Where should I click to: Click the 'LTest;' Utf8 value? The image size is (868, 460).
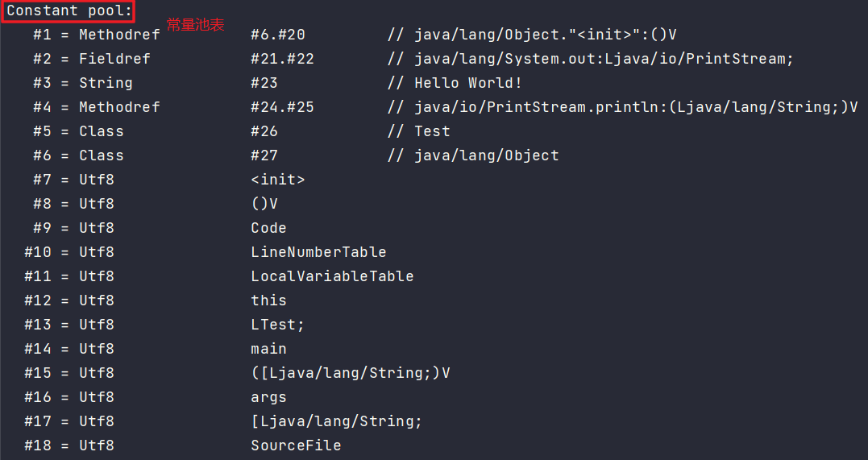tap(278, 325)
